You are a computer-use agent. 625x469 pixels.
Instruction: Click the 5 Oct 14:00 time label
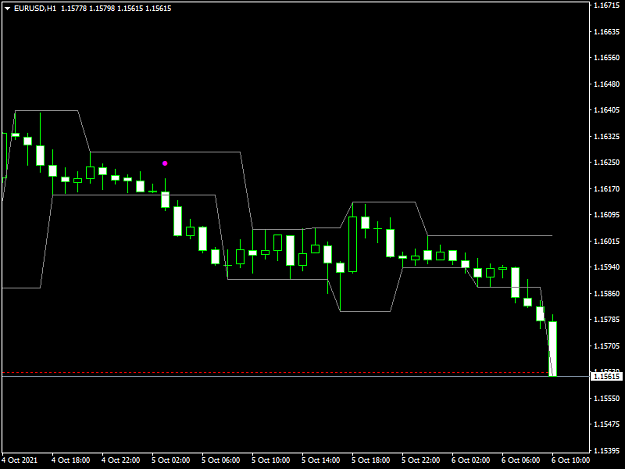(x=321, y=460)
